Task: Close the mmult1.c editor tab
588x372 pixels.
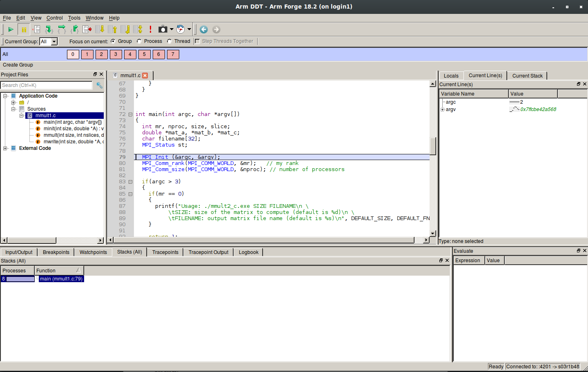Action: [145, 76]
